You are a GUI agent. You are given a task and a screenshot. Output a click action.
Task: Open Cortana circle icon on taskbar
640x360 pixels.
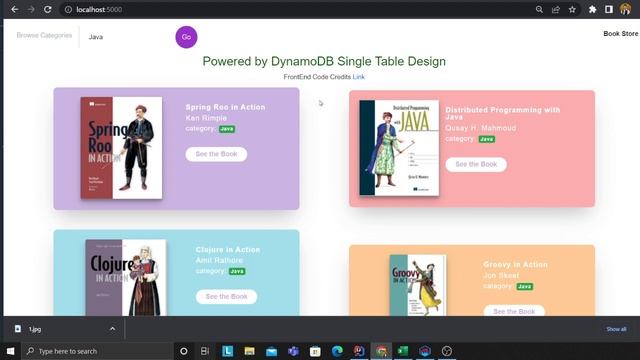coord(184,351)
